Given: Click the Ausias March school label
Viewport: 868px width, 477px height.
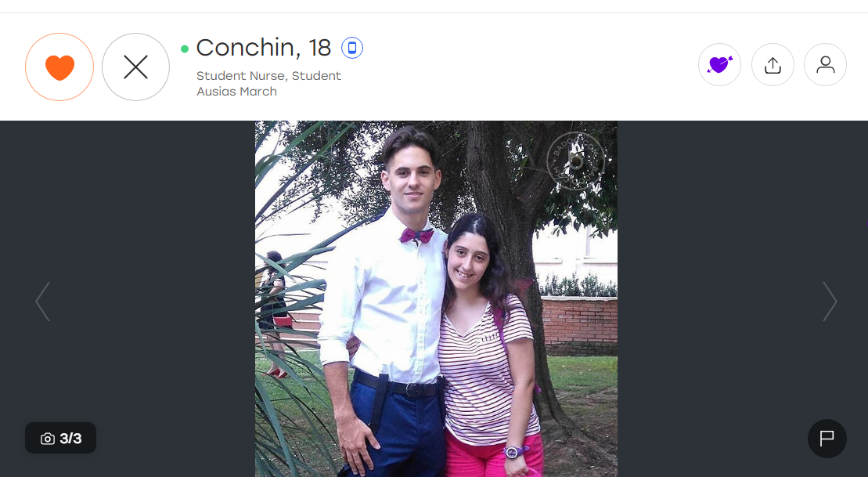Looking at the screenshot, I should pos(237,92).
